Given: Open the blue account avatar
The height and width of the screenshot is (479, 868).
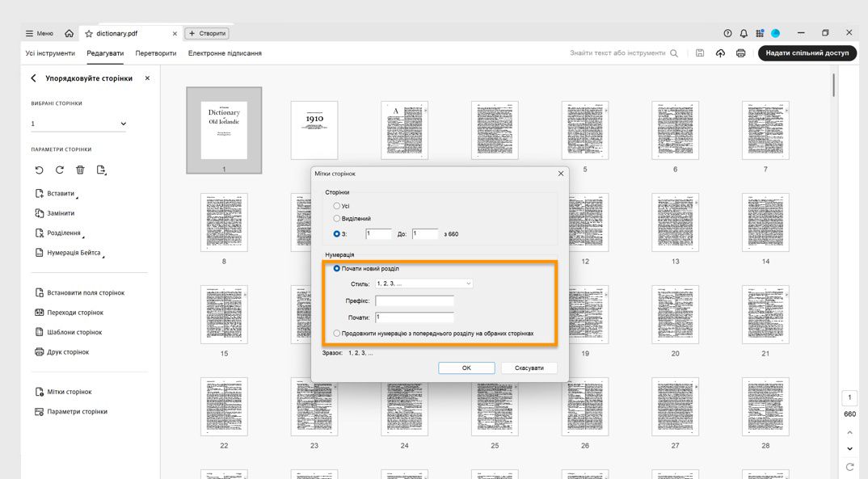Looking at the screenshot, I should (776, 33).
